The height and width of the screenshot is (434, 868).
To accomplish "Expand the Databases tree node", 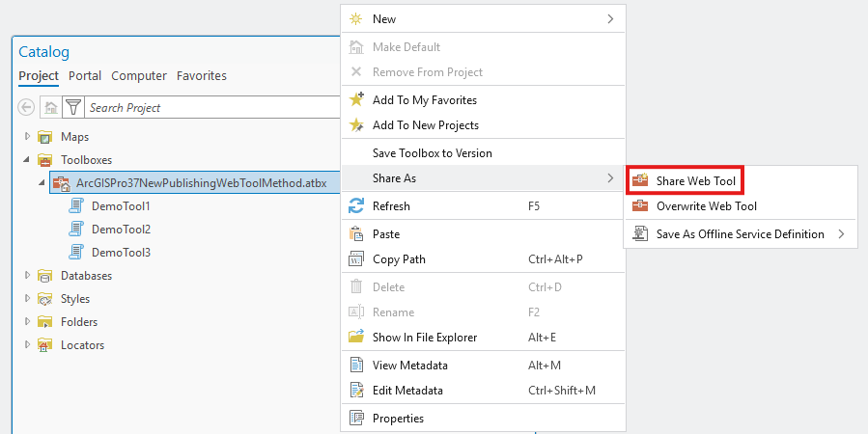I will pos(27,275).
